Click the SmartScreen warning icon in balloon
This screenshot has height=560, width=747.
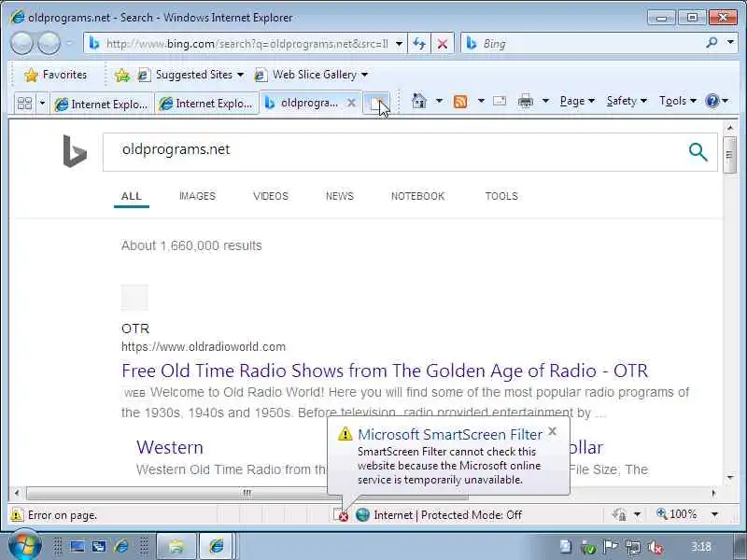(345, 434)
